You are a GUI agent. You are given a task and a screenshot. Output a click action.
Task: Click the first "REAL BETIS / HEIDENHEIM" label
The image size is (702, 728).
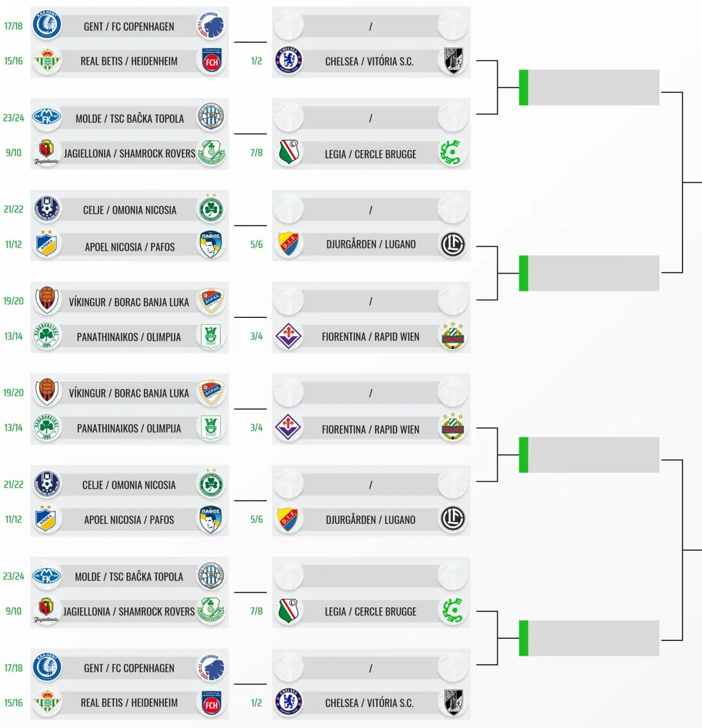[129, 61]
